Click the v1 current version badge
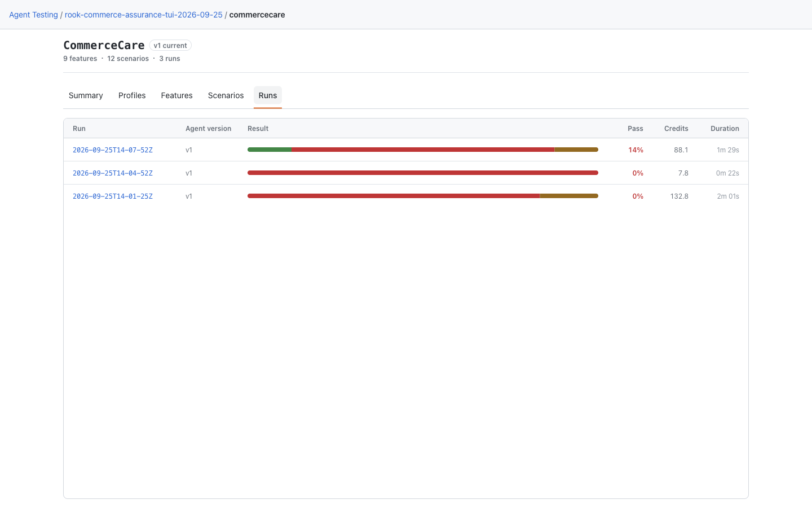 coord(170,45)
